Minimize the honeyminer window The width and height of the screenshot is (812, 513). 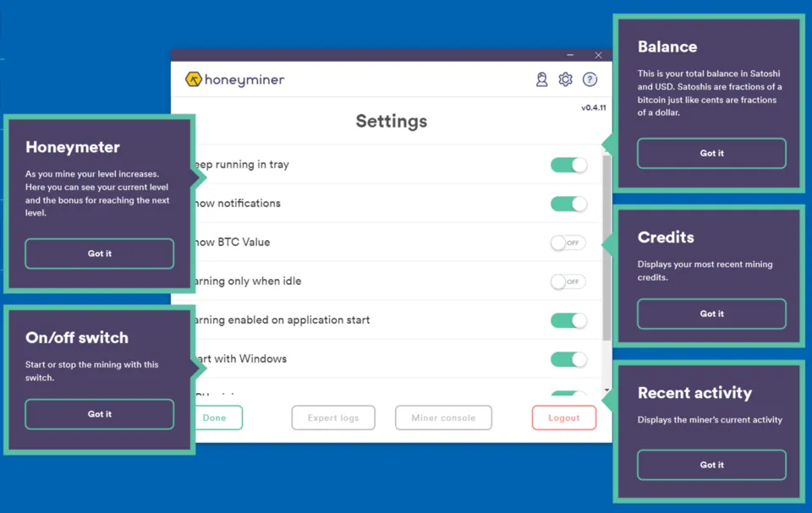pos(570,55)
